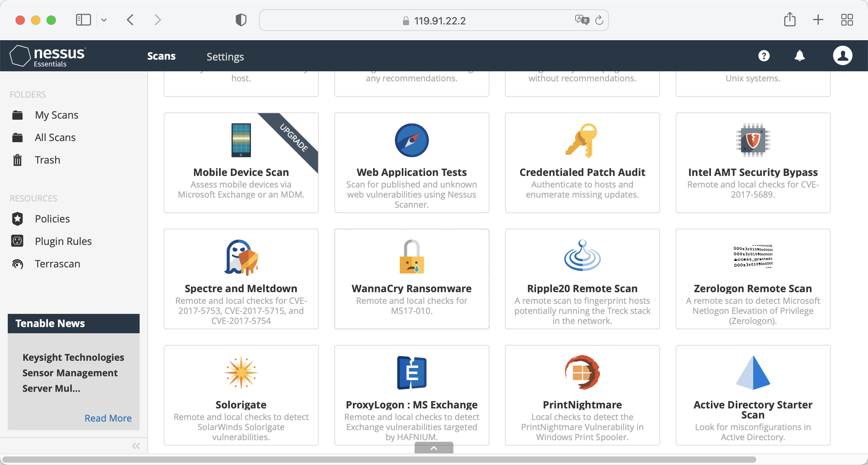Click the Ripple20 Remote Scan description
Viewport: 868px width, 465px height.
(582, 311)
